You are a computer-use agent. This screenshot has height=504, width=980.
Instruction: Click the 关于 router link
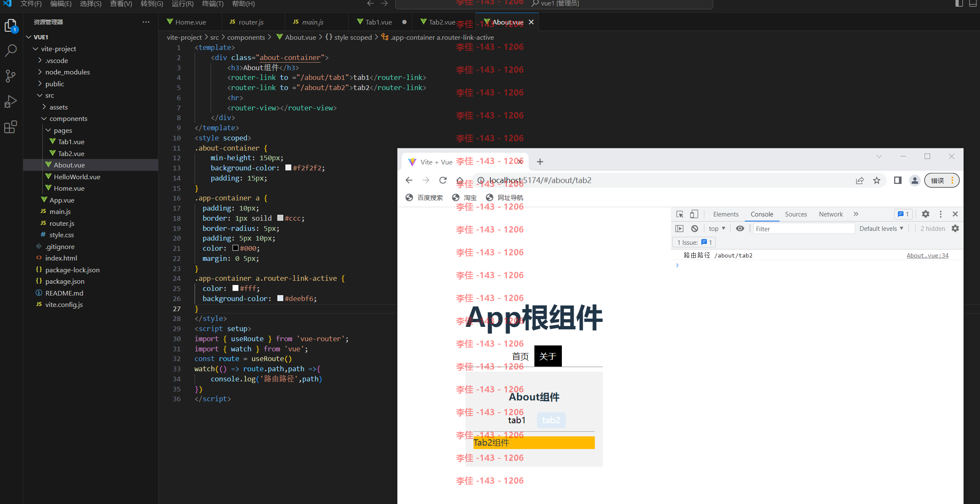click(x=548, y=356)
